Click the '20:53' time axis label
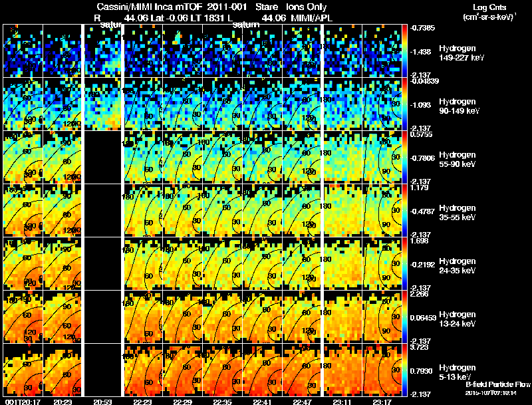 [102, 402]
